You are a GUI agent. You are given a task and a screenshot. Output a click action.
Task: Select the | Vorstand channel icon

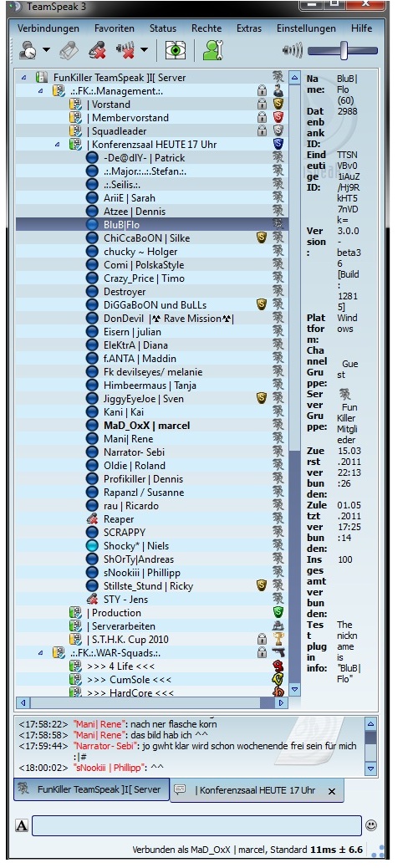pos(75,104)
